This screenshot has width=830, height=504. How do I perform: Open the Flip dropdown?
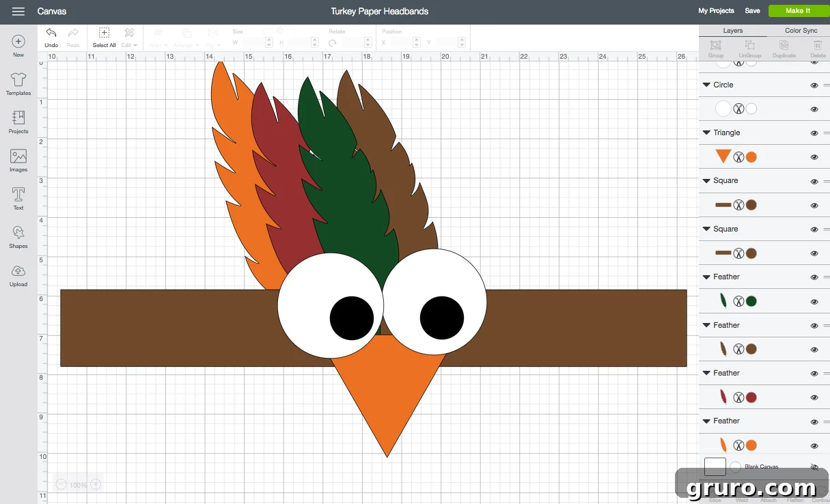pos(213,37)
